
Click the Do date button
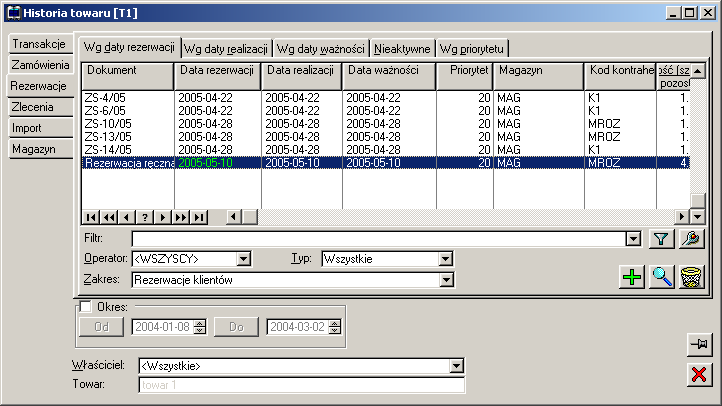pyautogui.click(x=236, y=327)
